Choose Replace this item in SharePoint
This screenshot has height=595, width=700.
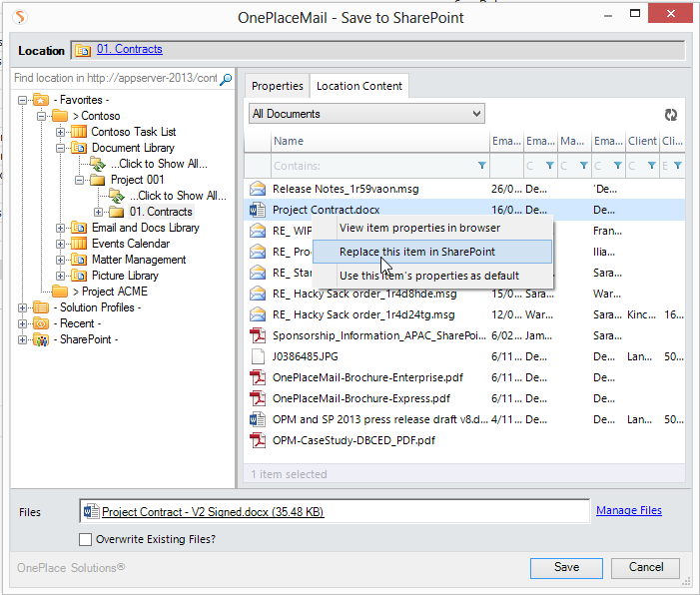click(416, 252)
